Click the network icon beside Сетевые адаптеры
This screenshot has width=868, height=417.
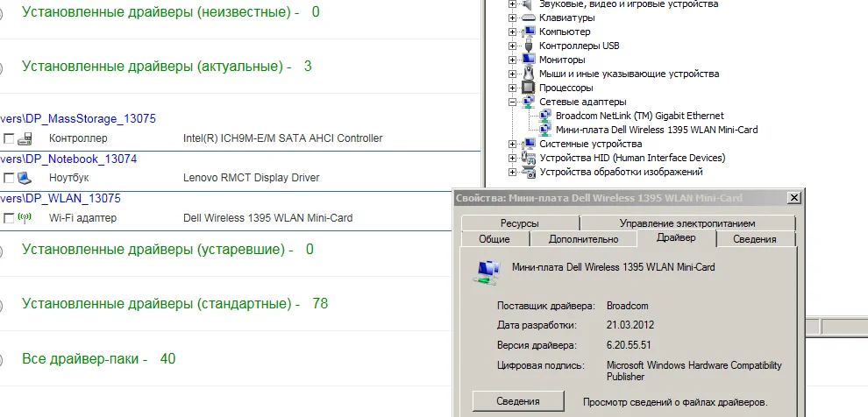pyautogui.click(x=530, y=102)
